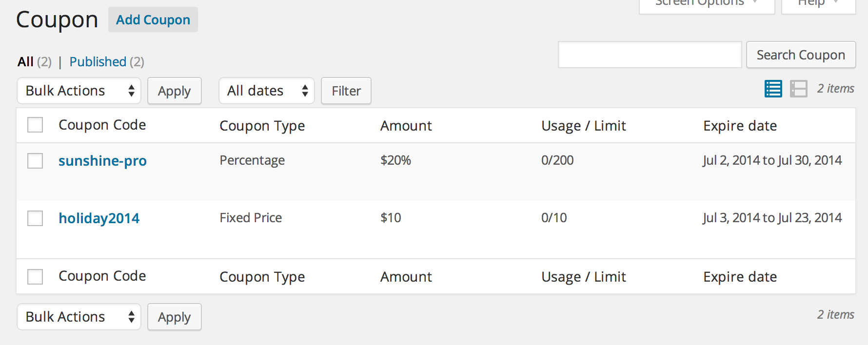
Task: Click the footer Usage / Limit column label
Action: point(584,277)
